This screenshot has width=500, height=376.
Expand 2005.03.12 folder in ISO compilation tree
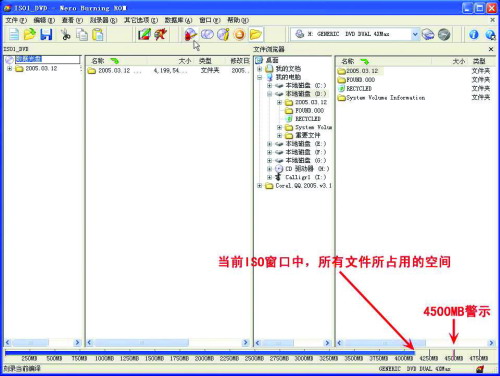(x=9, y=68)
